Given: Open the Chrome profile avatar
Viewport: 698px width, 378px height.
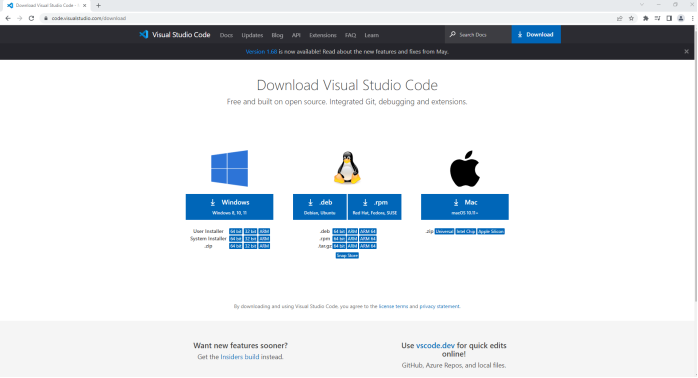Looking at the screenshot, I should 681,18.
